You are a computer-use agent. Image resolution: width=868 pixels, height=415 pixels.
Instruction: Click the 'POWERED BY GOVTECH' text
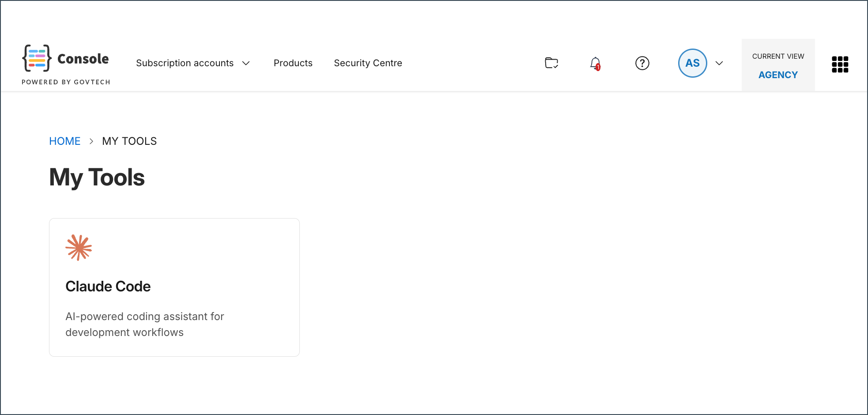[x=66, y=82]
